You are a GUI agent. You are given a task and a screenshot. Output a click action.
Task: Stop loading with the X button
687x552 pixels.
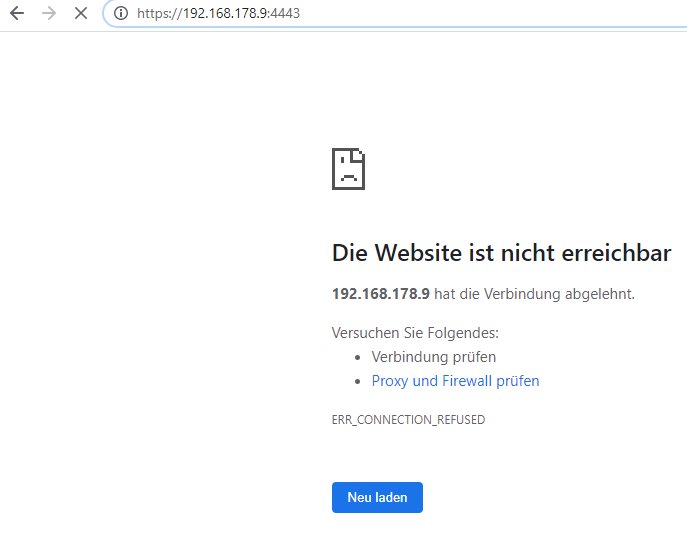(81, 13)
